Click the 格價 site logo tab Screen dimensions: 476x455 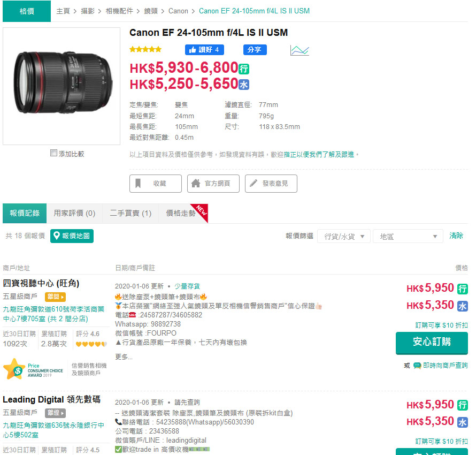(27, 11)
